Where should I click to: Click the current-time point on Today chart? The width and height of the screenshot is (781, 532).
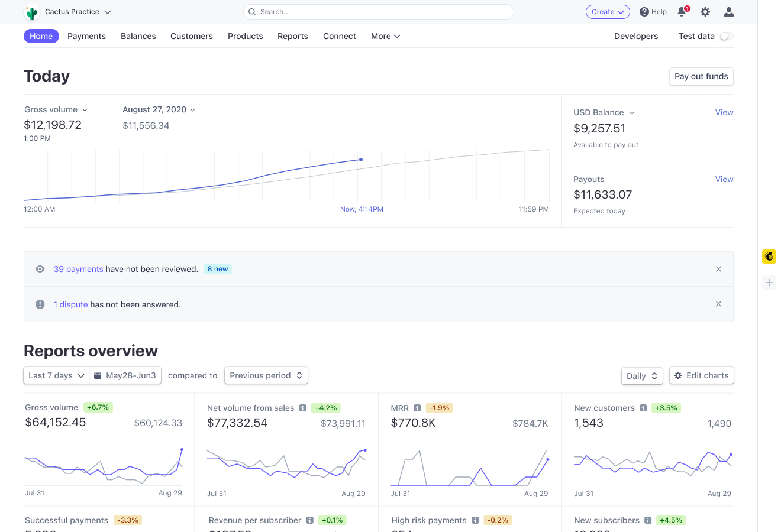361,160
